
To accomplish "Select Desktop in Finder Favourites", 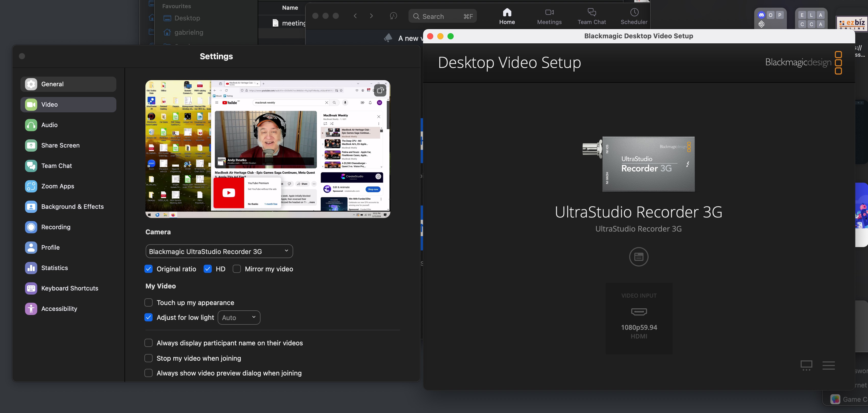I will [182, 18].
